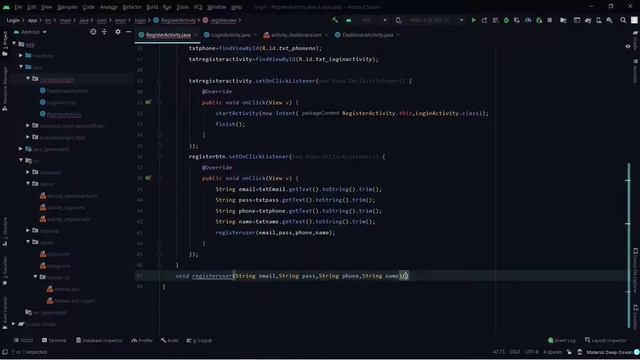640x360 pixels.
Task: Click the Make Project hammer icon
Action: pyautogui.click(x=335, y=20)
